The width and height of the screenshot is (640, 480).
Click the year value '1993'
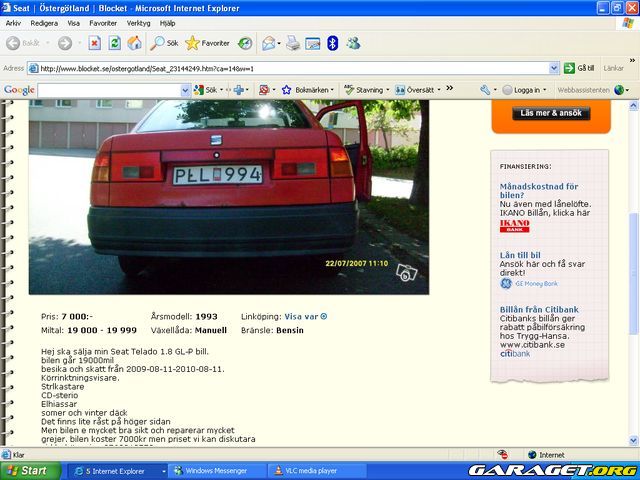tap(207, 316)
